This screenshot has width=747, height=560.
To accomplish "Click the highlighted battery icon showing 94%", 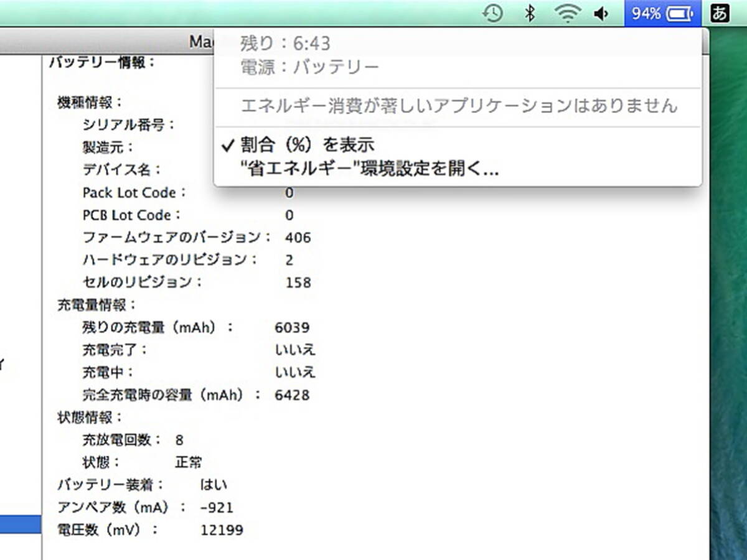I will click(662, 12).
